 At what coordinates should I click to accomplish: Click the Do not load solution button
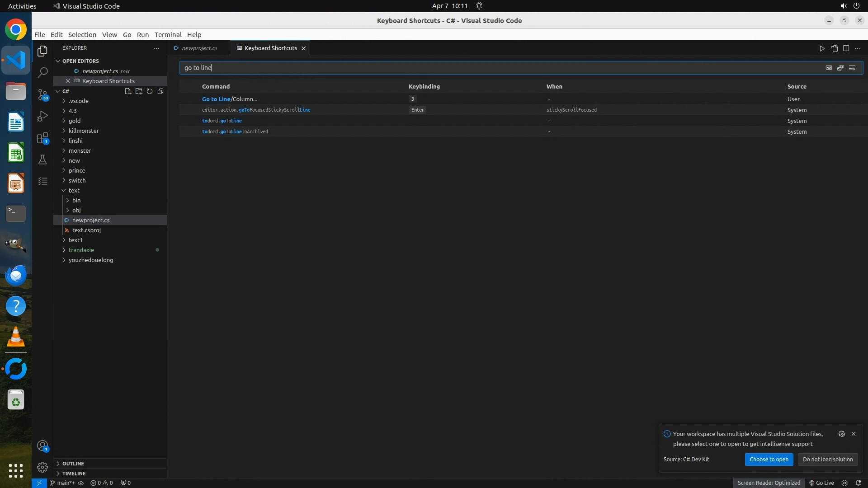[x=827, y=459]
